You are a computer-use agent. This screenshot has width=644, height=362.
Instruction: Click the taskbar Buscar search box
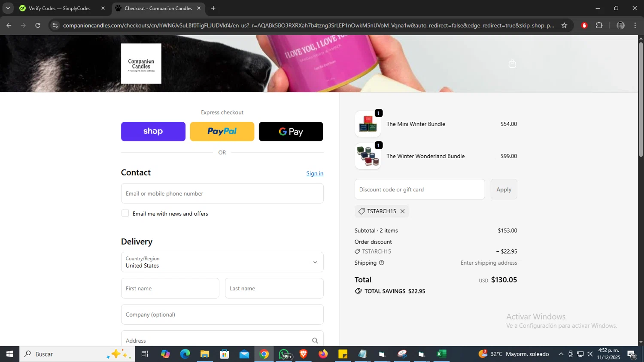point(77,354)
